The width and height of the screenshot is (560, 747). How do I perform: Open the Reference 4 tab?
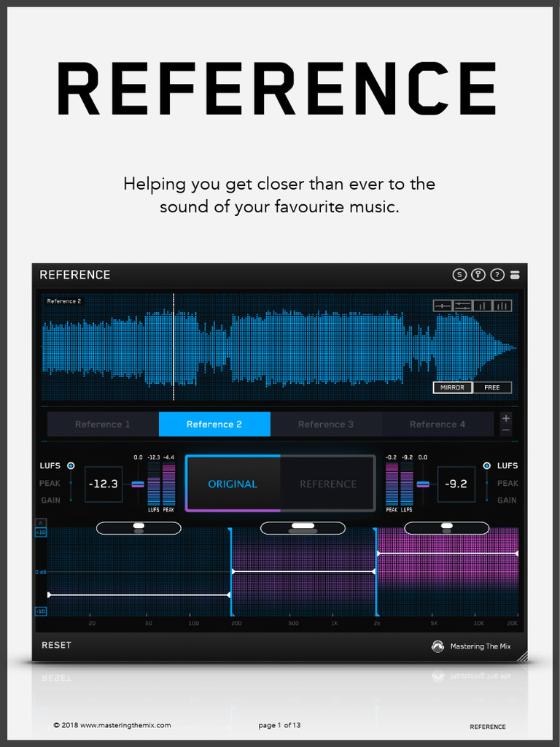437,424
